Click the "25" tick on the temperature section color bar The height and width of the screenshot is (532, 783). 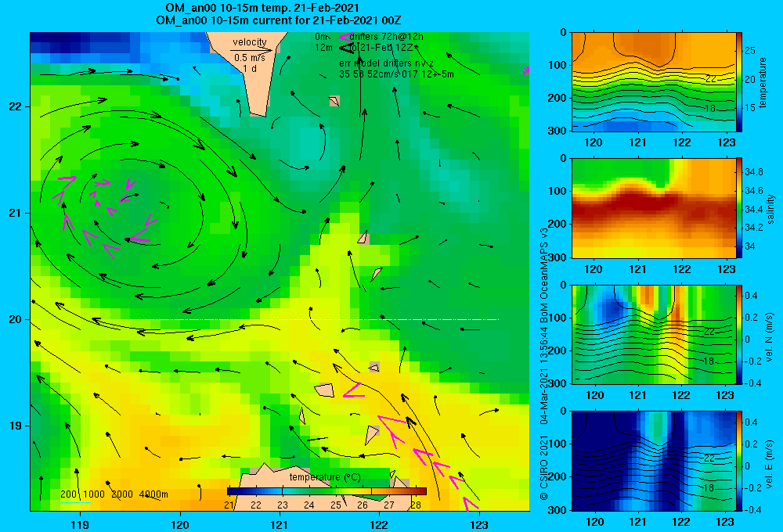(750, 51)
